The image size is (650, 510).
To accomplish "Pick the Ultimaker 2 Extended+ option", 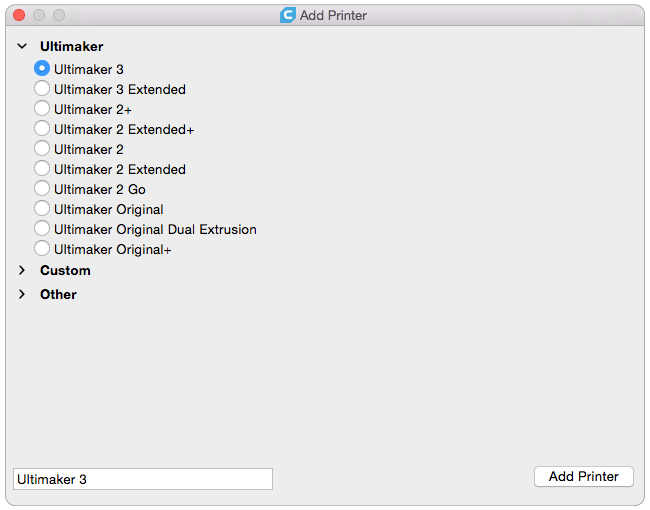I will pos(42,128).
